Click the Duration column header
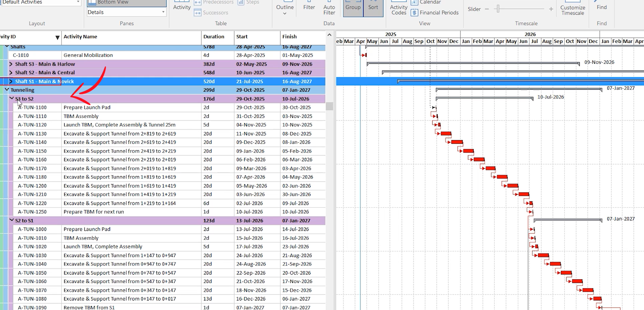The height and width of the screenshot is (310, 644). click(214, 37)
